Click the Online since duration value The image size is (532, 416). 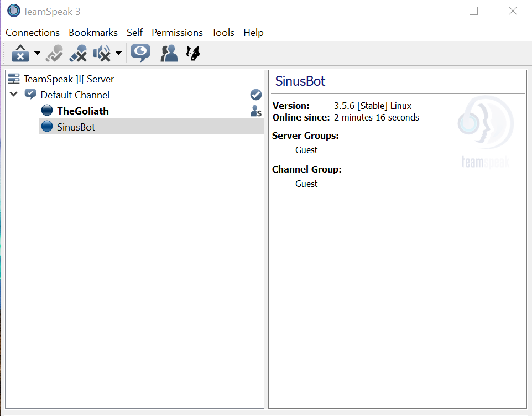(x=376, y=117)
